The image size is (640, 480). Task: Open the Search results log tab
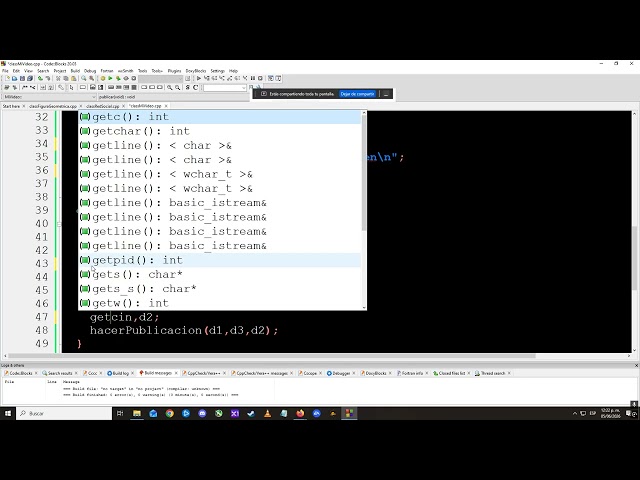[60, 373]
